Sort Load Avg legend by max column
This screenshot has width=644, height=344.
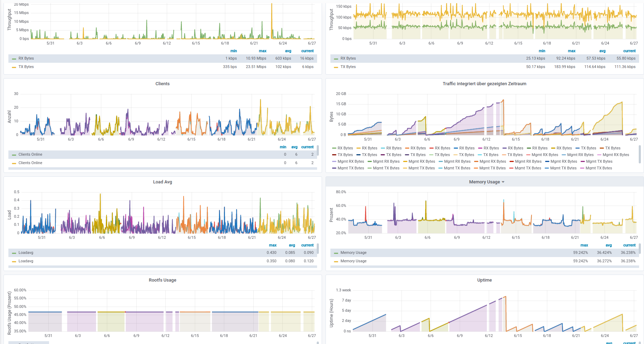[x=273, y=245]
